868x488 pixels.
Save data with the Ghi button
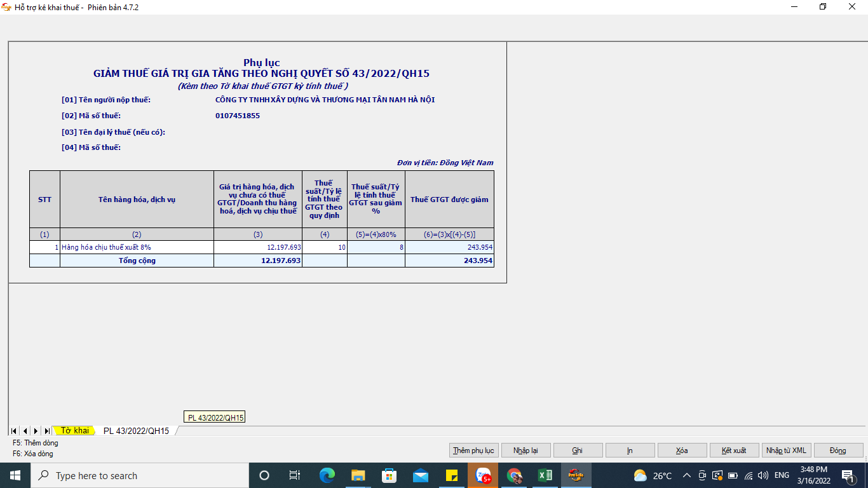578,451
